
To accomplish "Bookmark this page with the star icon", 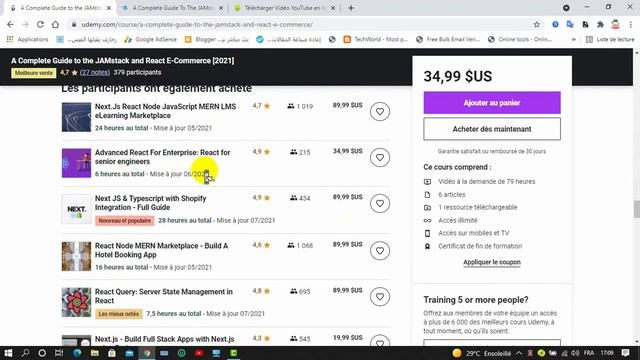I will [x=536, y=24].
